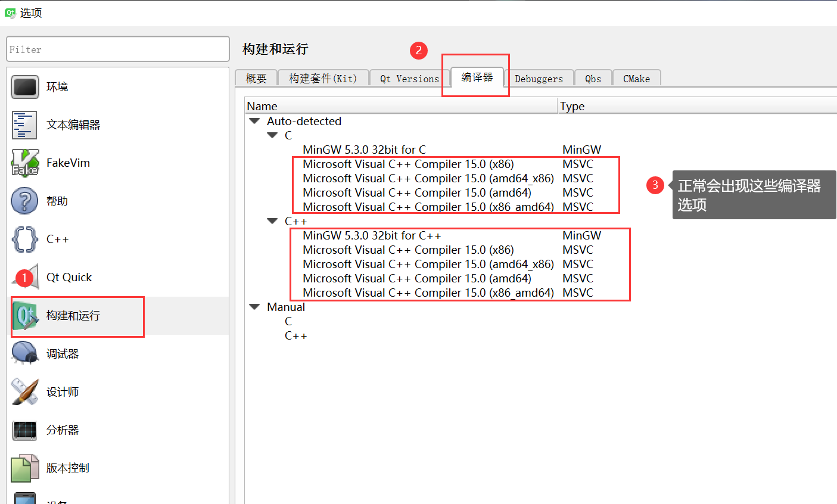The width and height of the screenshot is (837, 504).
Task: Select the 设计师 brush icon
Action: (25, 391)
